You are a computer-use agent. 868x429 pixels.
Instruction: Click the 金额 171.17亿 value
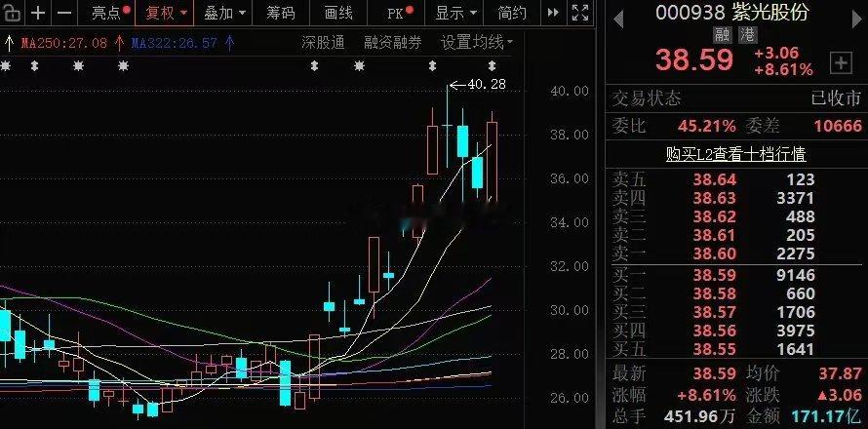826,415
